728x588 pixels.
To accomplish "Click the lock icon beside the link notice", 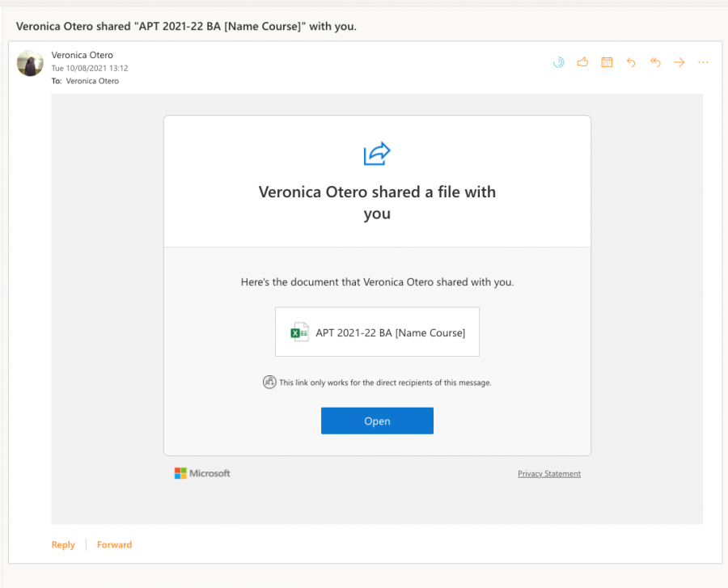I will 269,382.
